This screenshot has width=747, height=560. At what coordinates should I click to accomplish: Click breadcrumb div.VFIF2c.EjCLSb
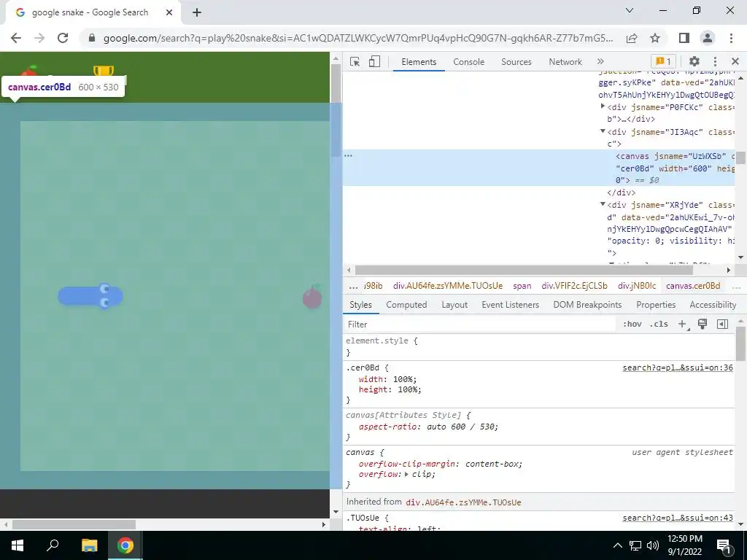tap(575, 286)
